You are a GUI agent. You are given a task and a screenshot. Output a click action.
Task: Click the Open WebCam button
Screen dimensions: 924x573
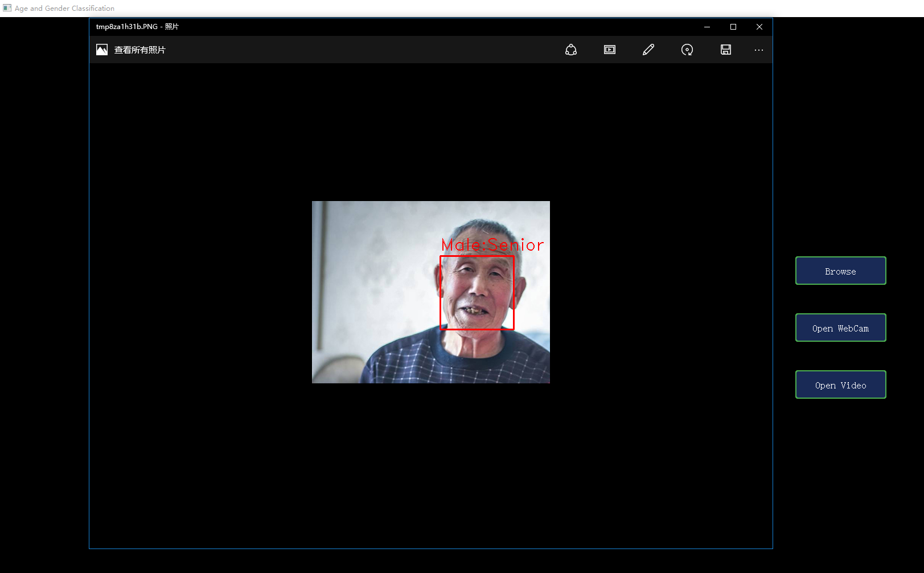[841, 328]
